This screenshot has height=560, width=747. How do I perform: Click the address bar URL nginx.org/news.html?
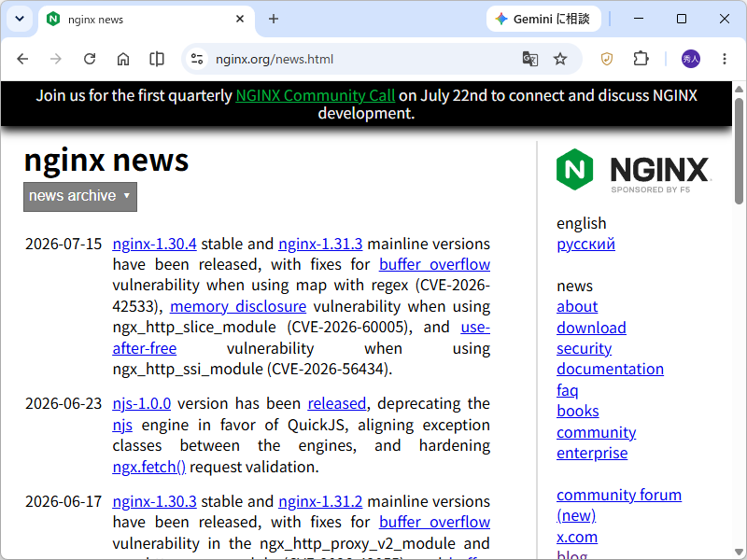tap(275, 60)
